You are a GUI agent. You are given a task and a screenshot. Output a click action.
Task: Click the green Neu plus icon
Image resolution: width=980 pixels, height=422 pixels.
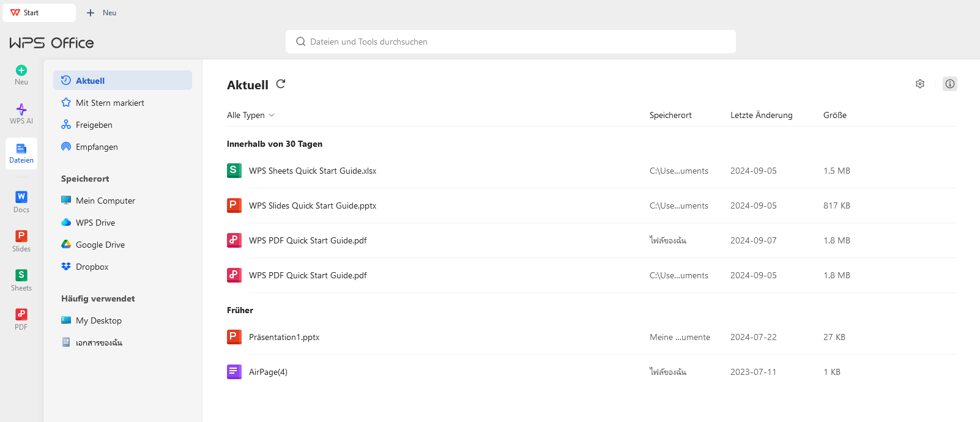pos(21,71)
